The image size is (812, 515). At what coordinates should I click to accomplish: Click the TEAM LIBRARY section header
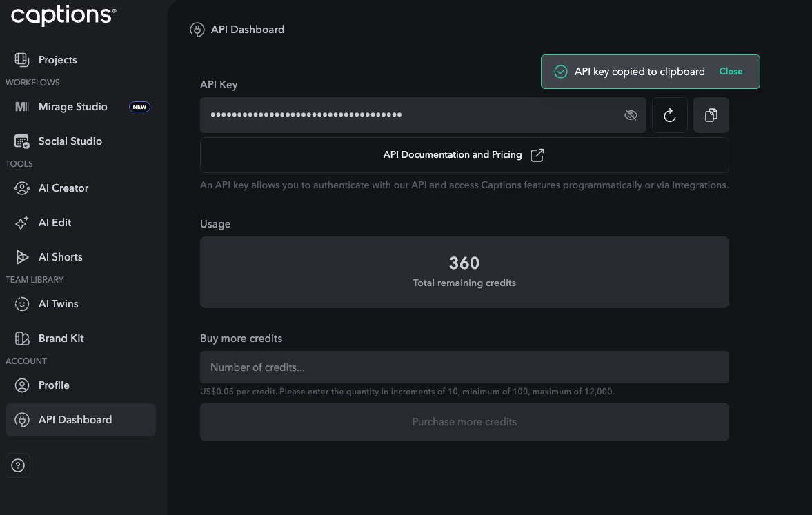pos(34,280)
